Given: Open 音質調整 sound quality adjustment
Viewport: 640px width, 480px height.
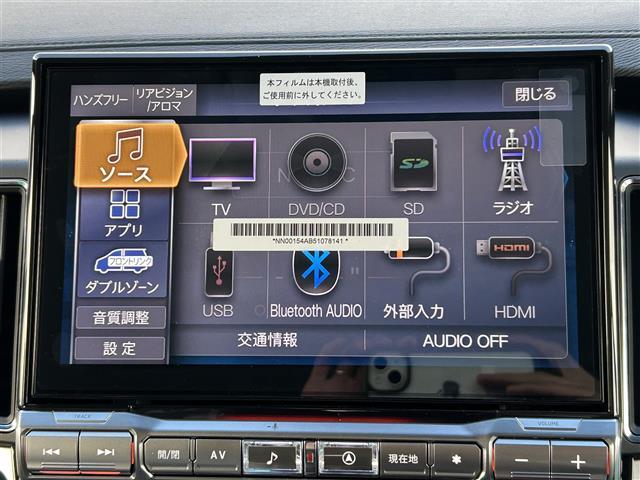Looking at the screenshot, I should pos(121,318).
